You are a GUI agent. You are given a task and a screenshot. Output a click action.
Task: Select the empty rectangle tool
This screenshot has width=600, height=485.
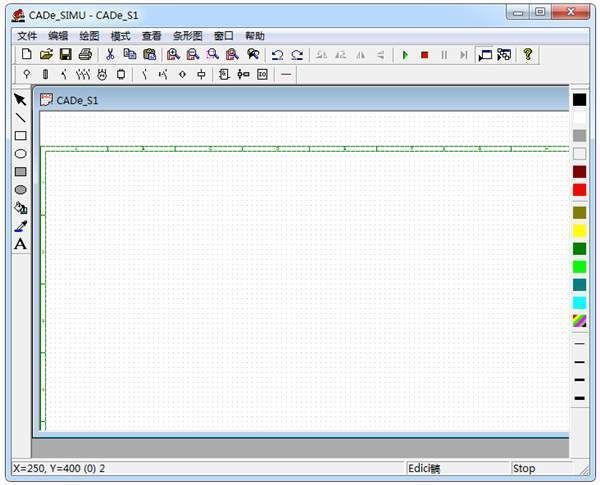coord(20,136)
